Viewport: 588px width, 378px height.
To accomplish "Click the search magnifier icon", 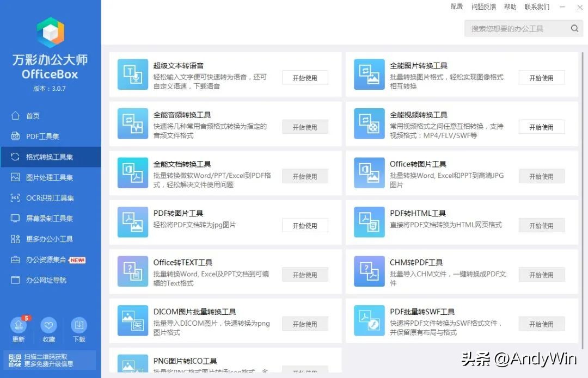I will click(574, 28).
